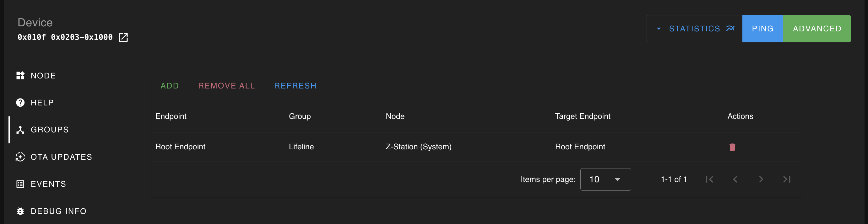Ping the device

pyautogui.click(x=762, y=29)
